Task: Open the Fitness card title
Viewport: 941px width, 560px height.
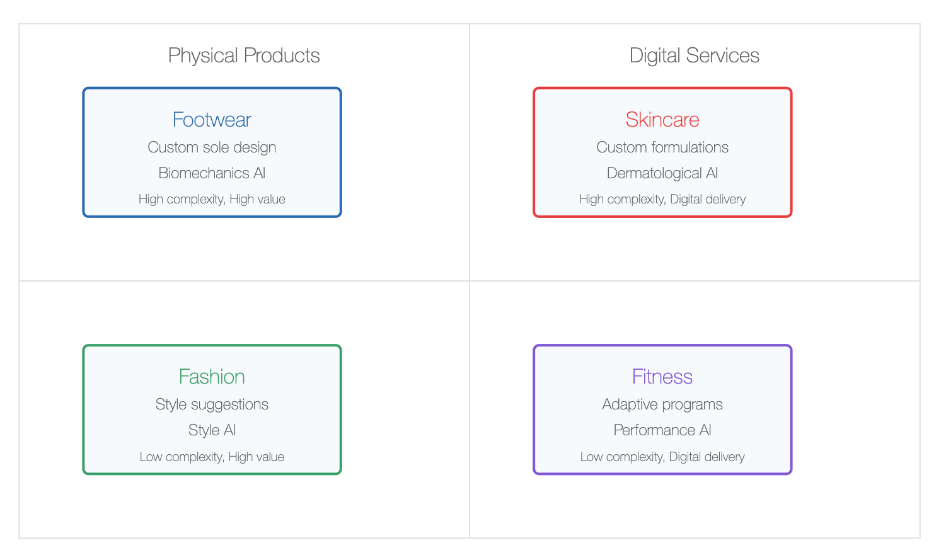Action: (x=662, y=377)
